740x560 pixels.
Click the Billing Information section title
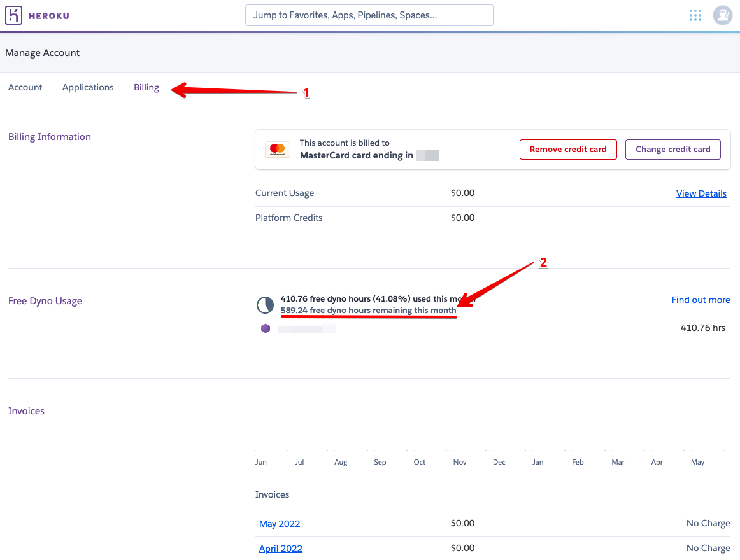click(x=50, y=137)
